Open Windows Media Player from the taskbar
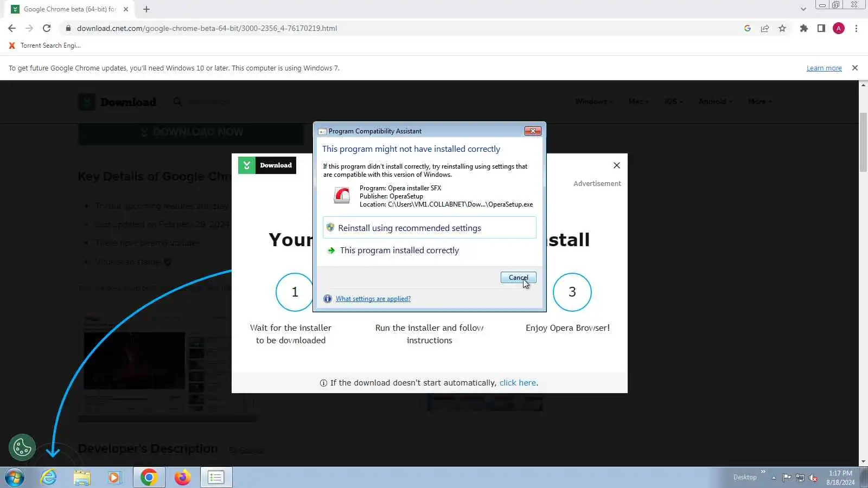This screenshot has height=488, width=868. [114, 478]
